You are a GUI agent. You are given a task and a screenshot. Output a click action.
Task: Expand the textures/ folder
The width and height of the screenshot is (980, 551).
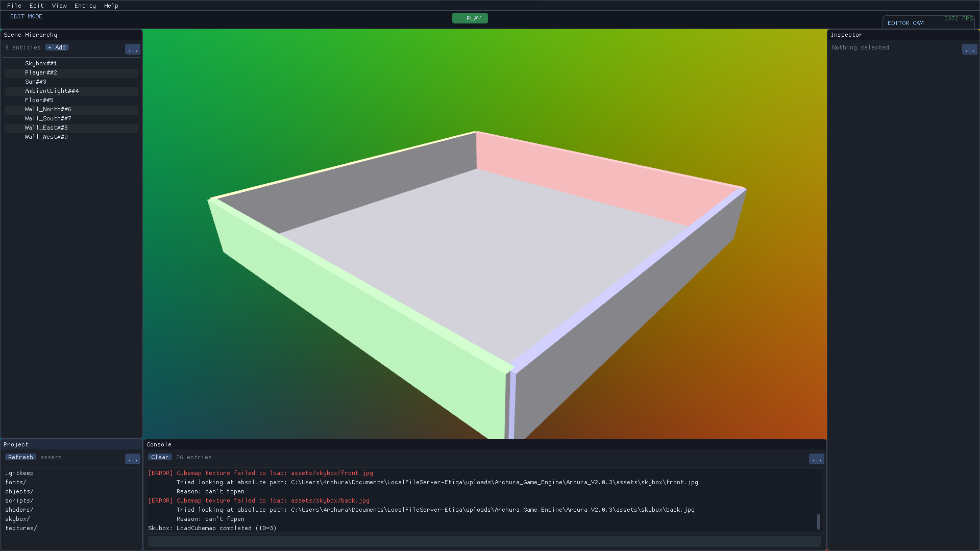coord(21,528)
